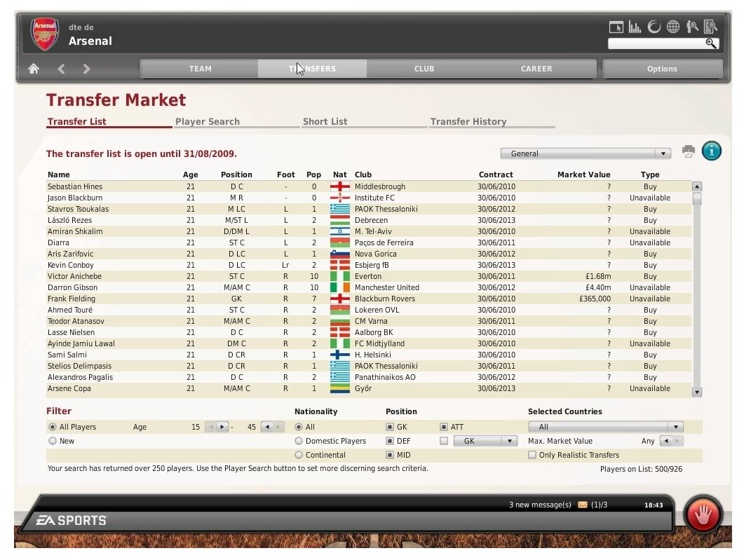This screenshot has width=744, height=560.
Task: Open the document search magnifier icon
Action: pyautogui.click(x=710, y=27)
